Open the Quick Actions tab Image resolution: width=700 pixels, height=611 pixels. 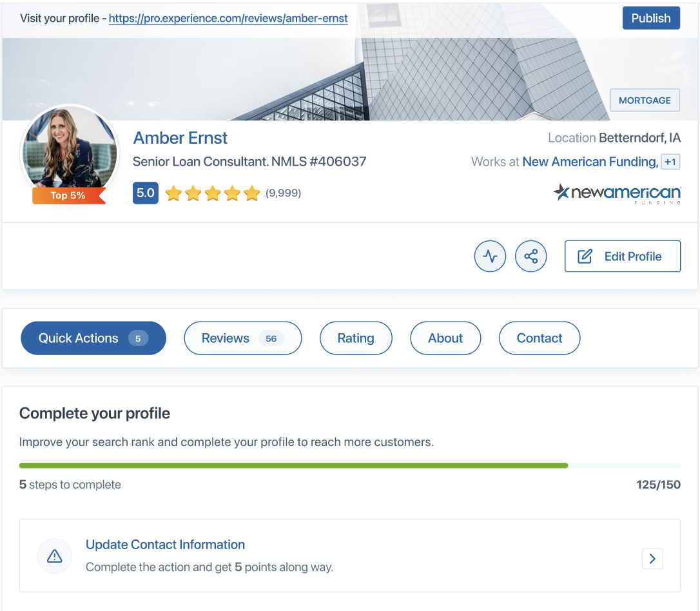click(93, 338)
